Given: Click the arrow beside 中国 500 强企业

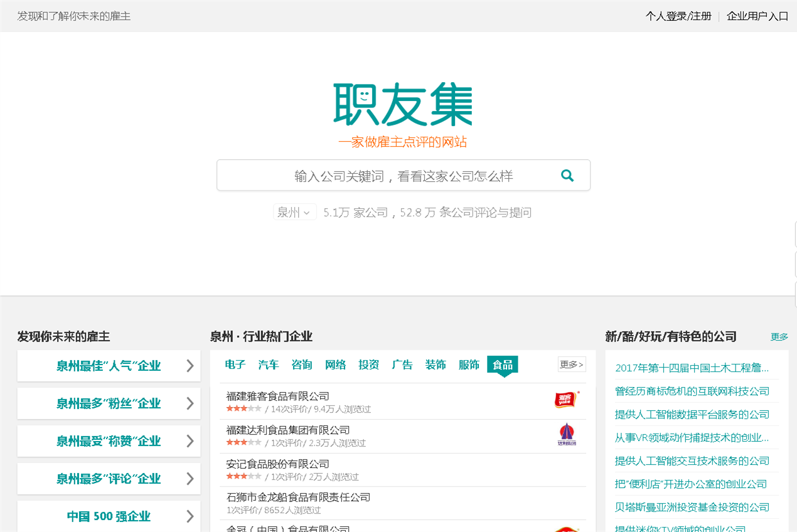Looking at the screenshot, I should (190, 516).
